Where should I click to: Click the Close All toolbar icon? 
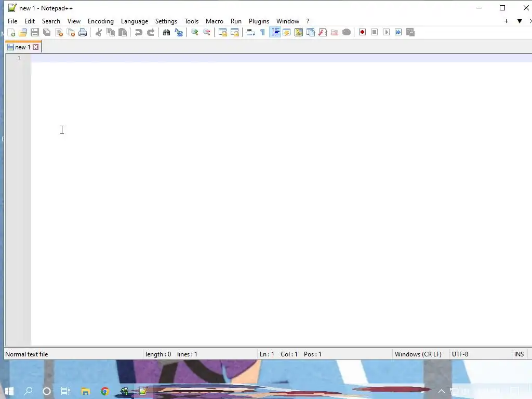click(71, 33)
